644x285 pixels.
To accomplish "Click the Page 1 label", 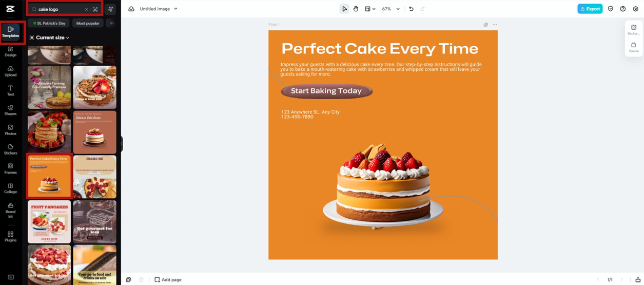I will point(274,24).
